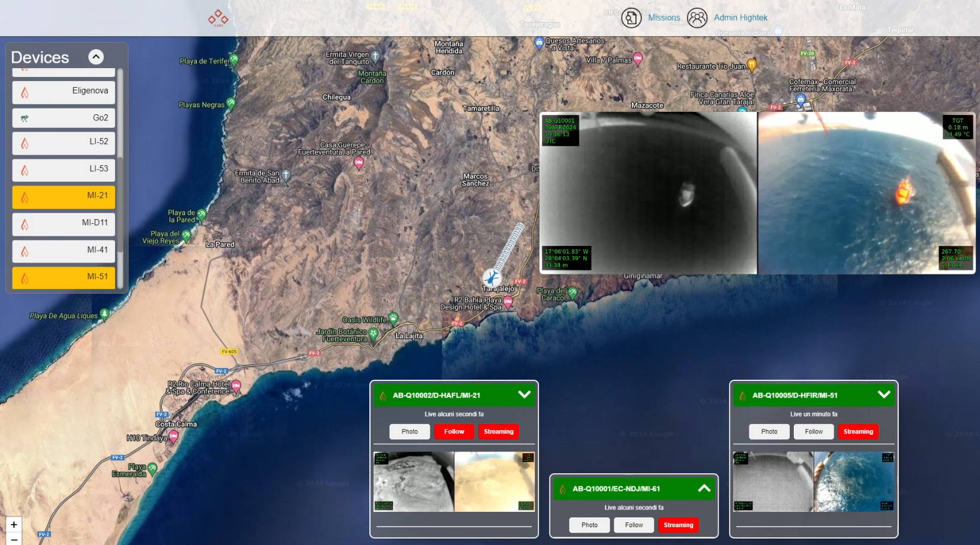Collapse the AB-Q10005/D-HFIR/MI-51 card
This screenshot has height=545, width=980.
point(884,395)
